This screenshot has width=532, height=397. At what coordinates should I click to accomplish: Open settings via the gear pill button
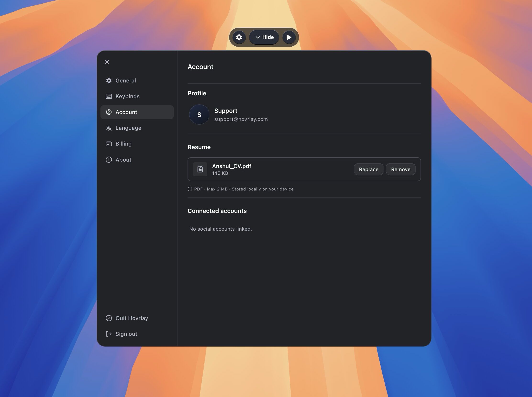click(x=239, y=37)
